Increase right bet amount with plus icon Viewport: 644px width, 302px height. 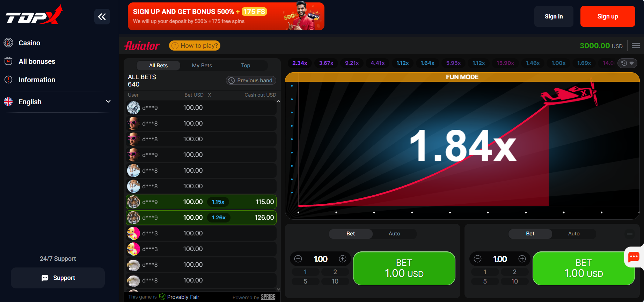click(x=522, y=259)
